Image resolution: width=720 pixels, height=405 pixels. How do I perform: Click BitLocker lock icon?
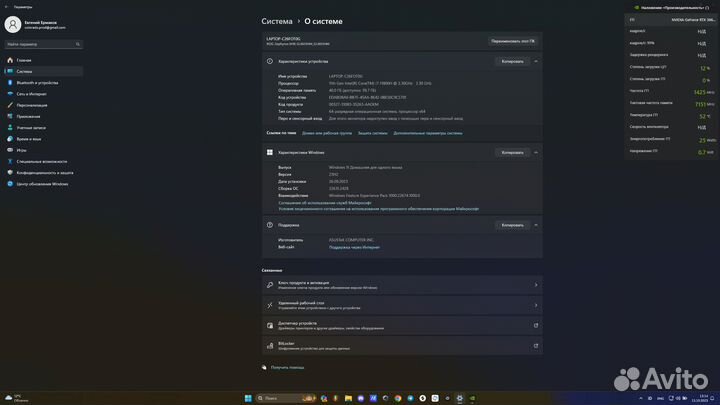(x=270, y=346)
